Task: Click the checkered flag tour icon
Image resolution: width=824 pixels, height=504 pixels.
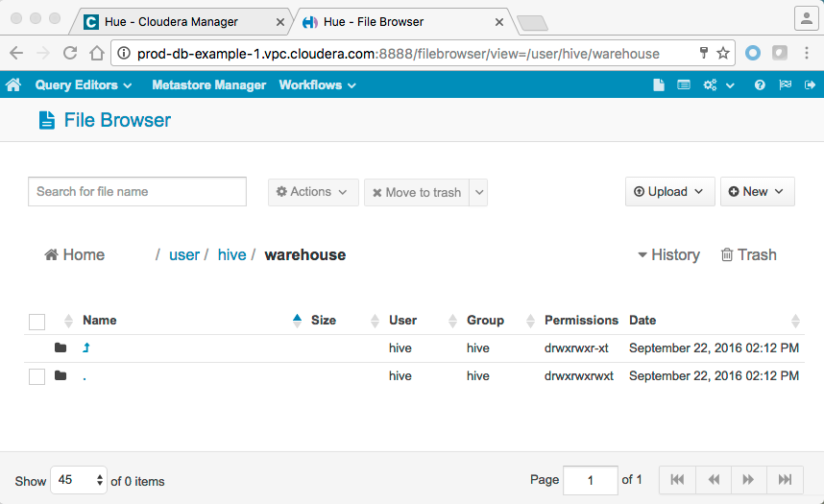Action: pos(785,85)
